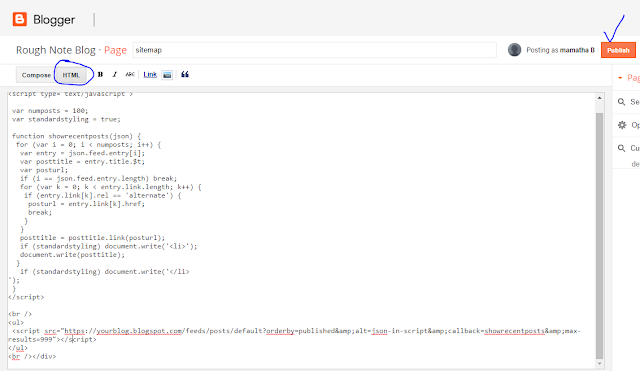Click the 'var entry = json.feed.entry[i];' line
Screen dimensions: 640x371
tap(82, 153)
